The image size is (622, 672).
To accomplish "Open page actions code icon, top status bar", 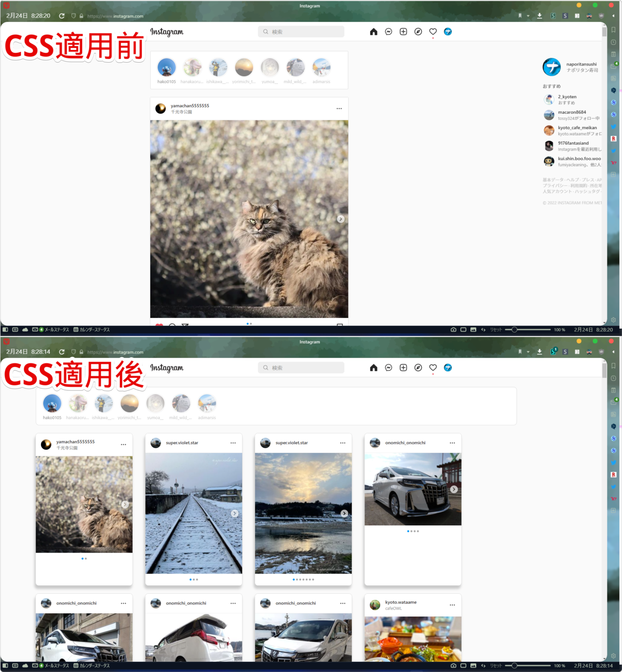I will click(483, 330).
